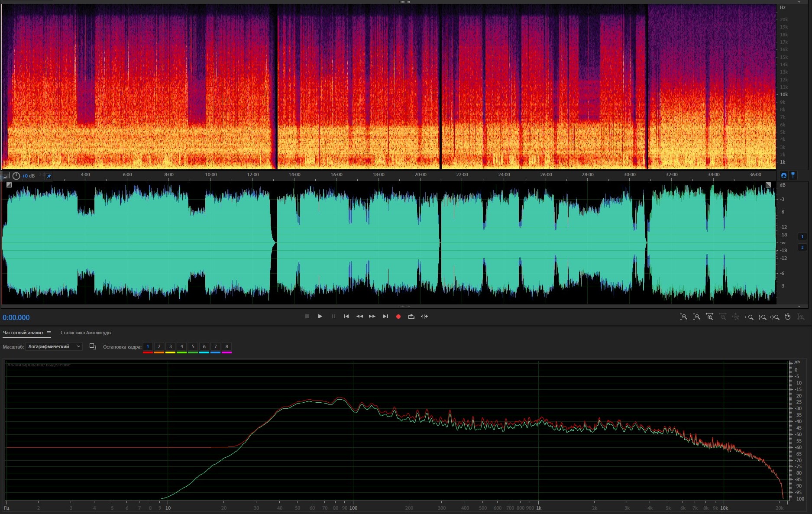Click the dB label on the amplitude scale
The height and width of the screenshot is (514, 812).
coord(783,185)
